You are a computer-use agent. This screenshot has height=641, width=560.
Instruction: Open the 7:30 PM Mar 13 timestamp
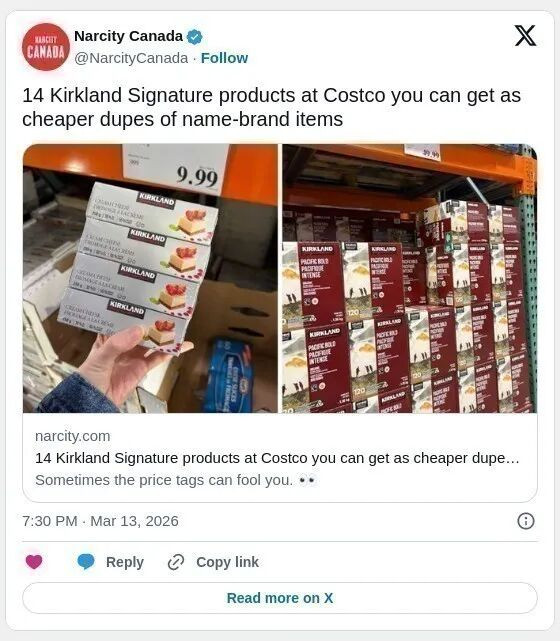(101, 521)
